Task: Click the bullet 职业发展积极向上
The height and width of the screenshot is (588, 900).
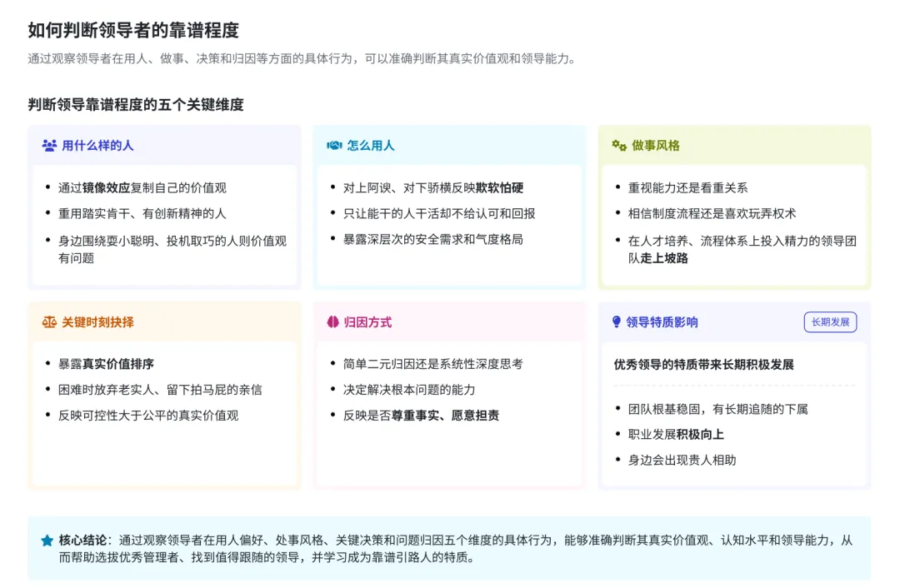Action: 676,434
